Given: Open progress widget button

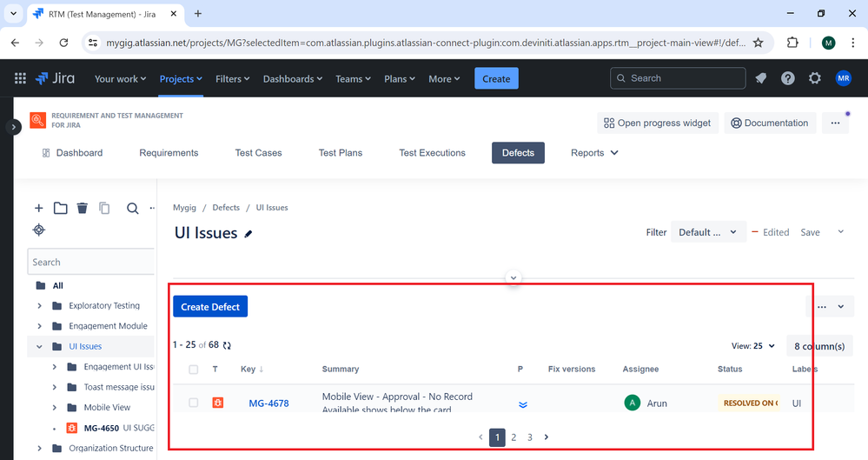Looking at the screenshot, I should click(657, 123).
